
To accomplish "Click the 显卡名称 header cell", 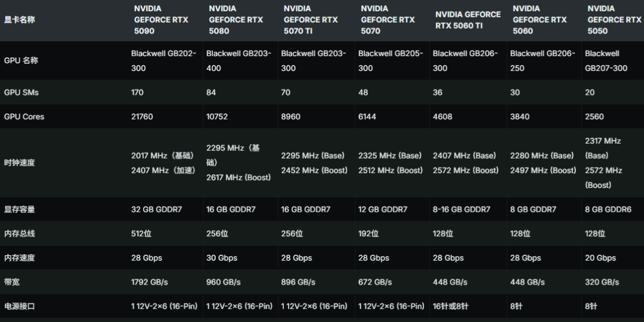I will click(x=20, y=20).
